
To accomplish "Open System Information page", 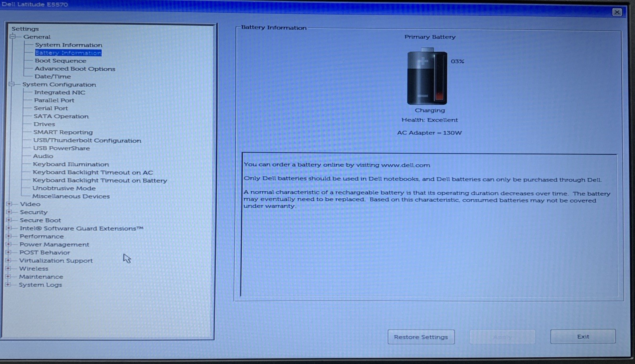I will click(x=68, y=45).
